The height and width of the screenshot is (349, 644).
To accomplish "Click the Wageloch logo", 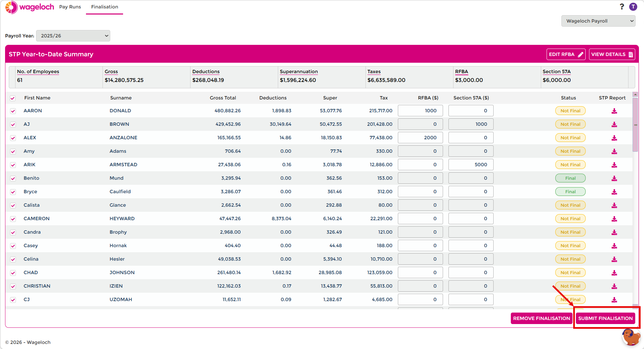I will (x=30, y=7).
